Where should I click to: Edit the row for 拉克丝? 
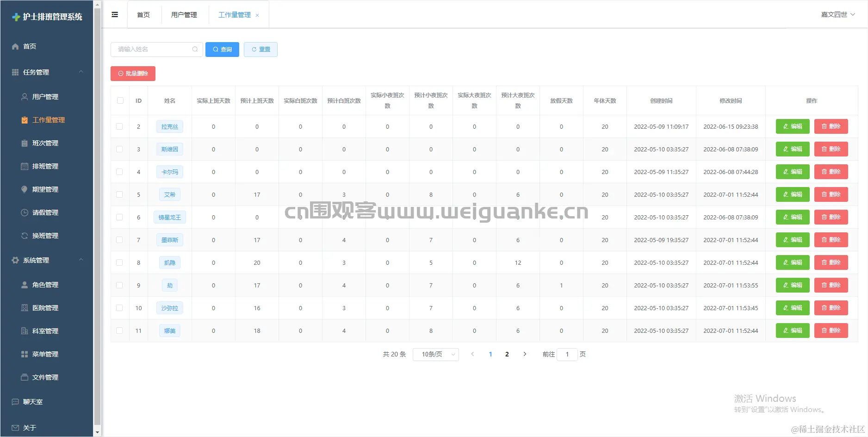(793, 126)
